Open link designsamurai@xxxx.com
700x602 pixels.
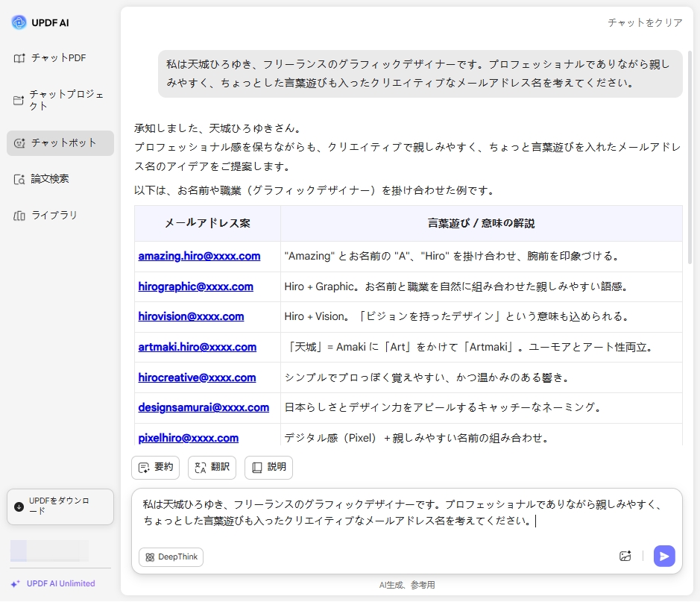(204, 408)
